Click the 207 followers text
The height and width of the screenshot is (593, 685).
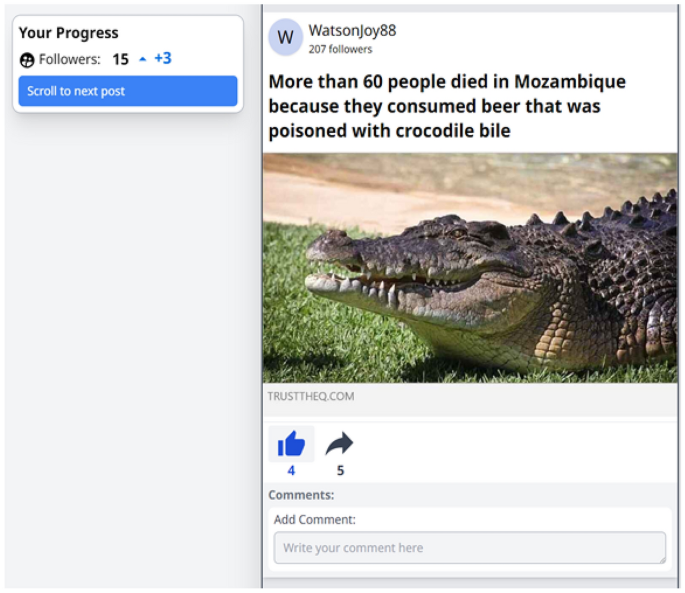340,49
